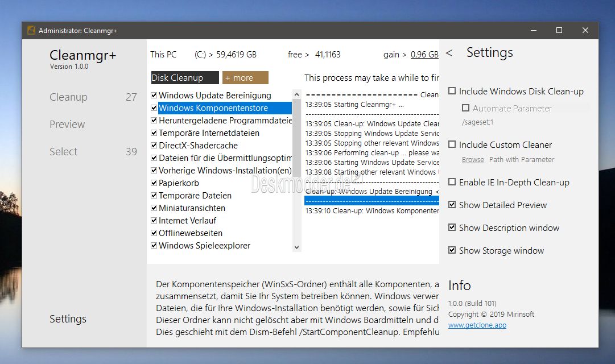This screenshot has height=364, width=615.
Task: Maximize the Cleanmgr+ window
Action: pos(559,30)
